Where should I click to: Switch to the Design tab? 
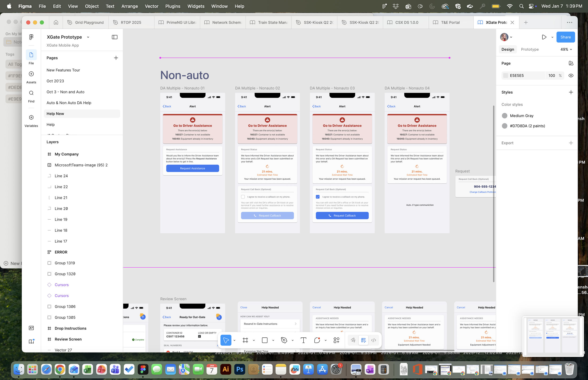508,49
